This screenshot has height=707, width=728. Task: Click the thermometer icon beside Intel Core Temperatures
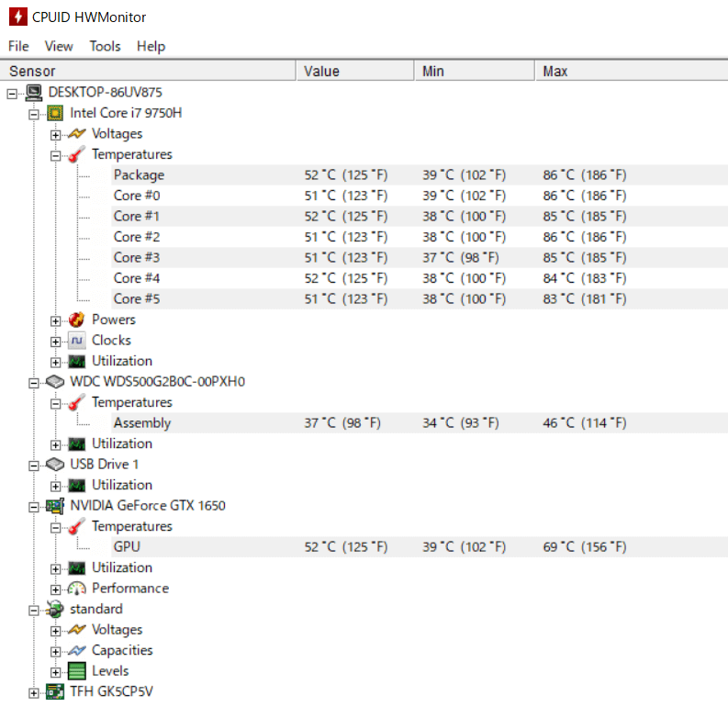[x=76, y=154]
